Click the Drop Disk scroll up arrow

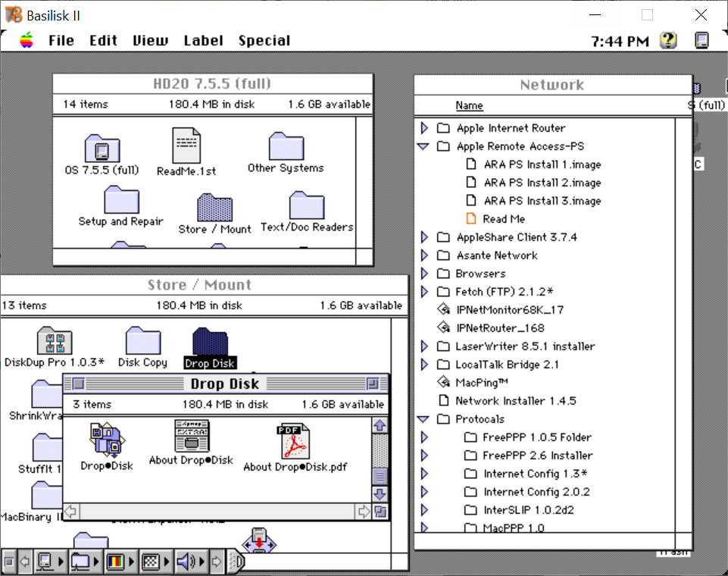[380, 425]
